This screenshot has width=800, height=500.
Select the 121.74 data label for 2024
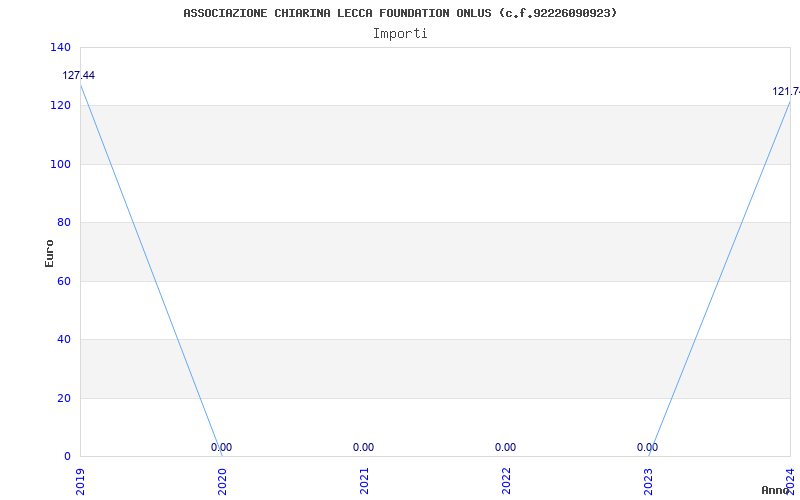click(786, 91)
